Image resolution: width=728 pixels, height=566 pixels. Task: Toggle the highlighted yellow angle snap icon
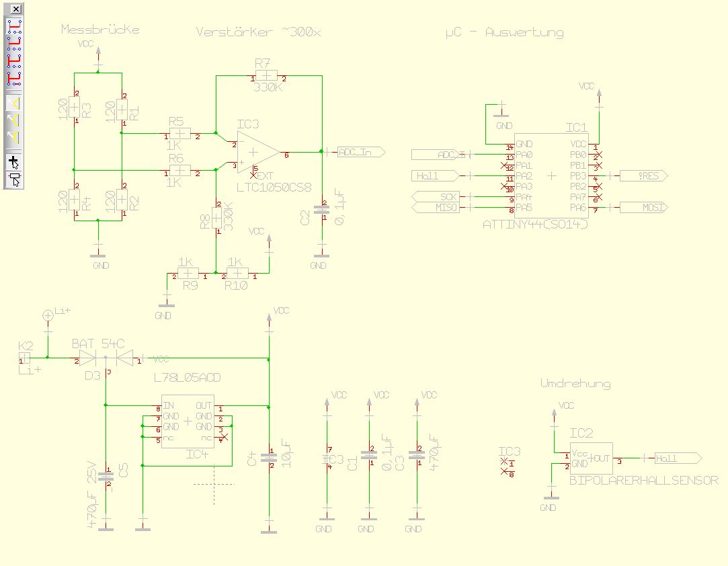(x=14, y=103)
